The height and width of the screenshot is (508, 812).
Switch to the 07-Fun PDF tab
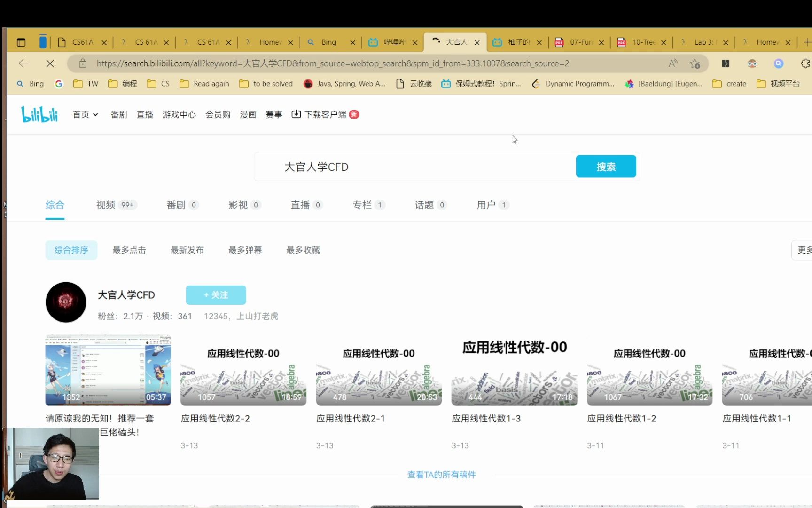pyautogui.click(x=581, y=42)
